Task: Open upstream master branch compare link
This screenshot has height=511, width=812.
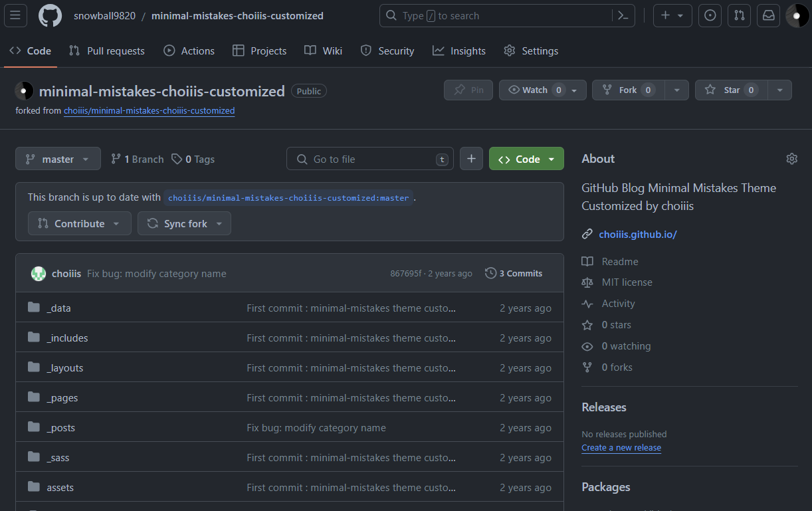Action: pos(288,197)
